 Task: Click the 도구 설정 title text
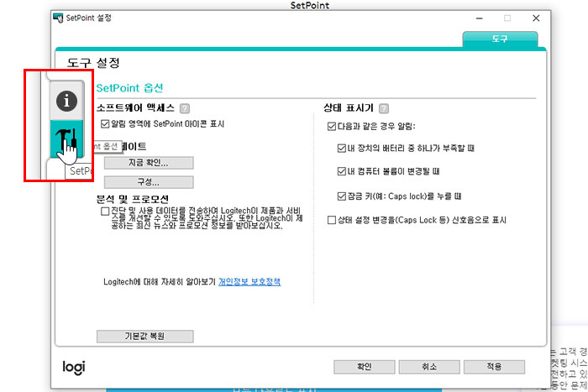(x=93, y=63)
